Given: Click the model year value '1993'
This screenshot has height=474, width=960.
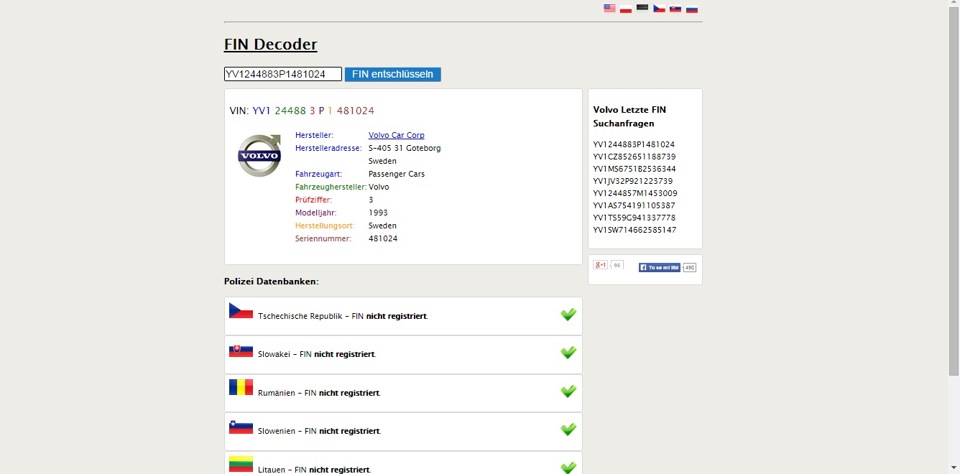Looking at the screenshot, I should (x=378, y=213).
